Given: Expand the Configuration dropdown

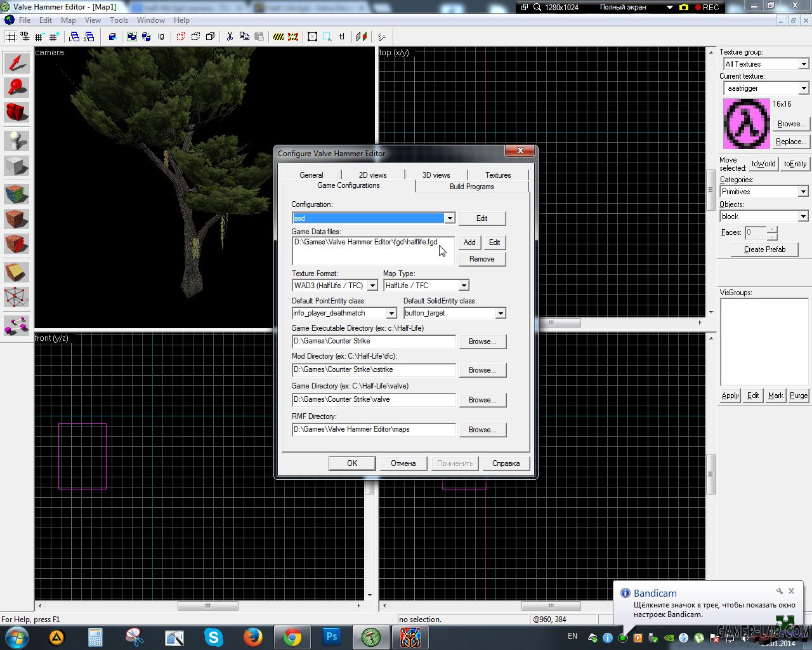Looking at the screenshot, I should pos(450,218).
